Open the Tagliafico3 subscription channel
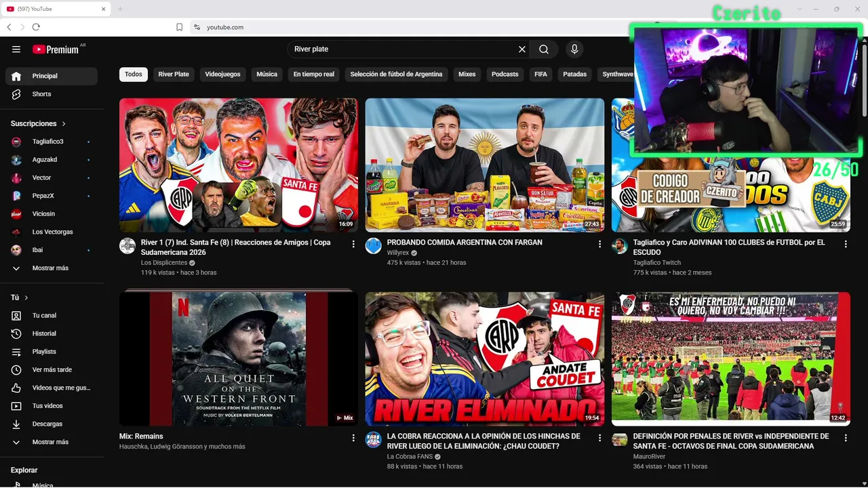The image size is (868, 488). click(x=52, y=142)
